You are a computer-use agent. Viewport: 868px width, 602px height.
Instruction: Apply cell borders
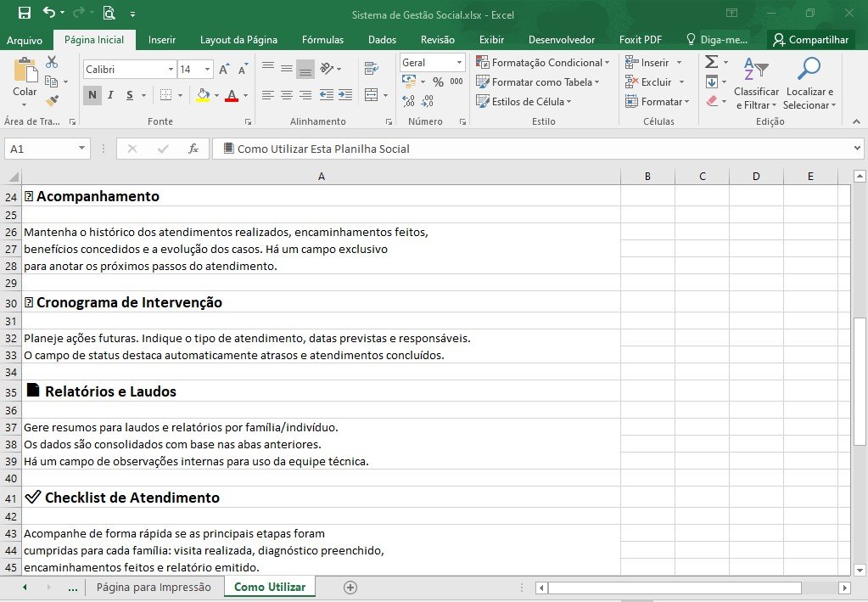pyautogui.click(x=165, y=95)
